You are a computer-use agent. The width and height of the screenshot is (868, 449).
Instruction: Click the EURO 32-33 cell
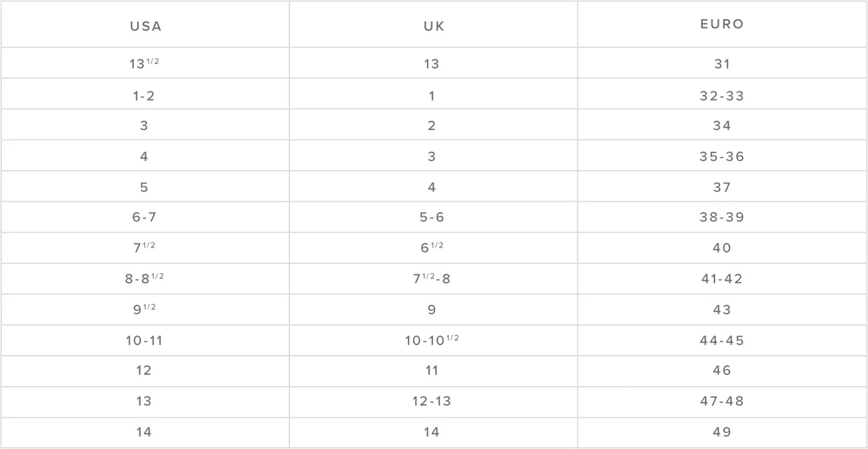(x=722, y=95)
